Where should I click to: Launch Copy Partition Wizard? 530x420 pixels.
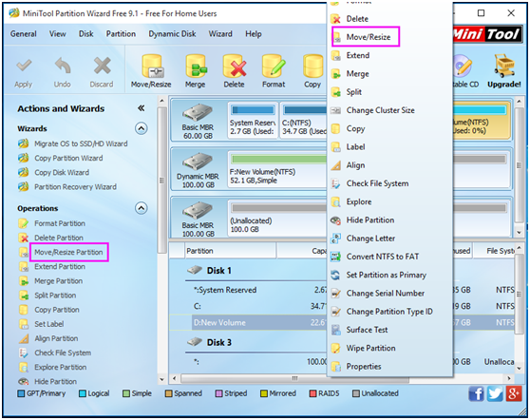pos(68,159)
